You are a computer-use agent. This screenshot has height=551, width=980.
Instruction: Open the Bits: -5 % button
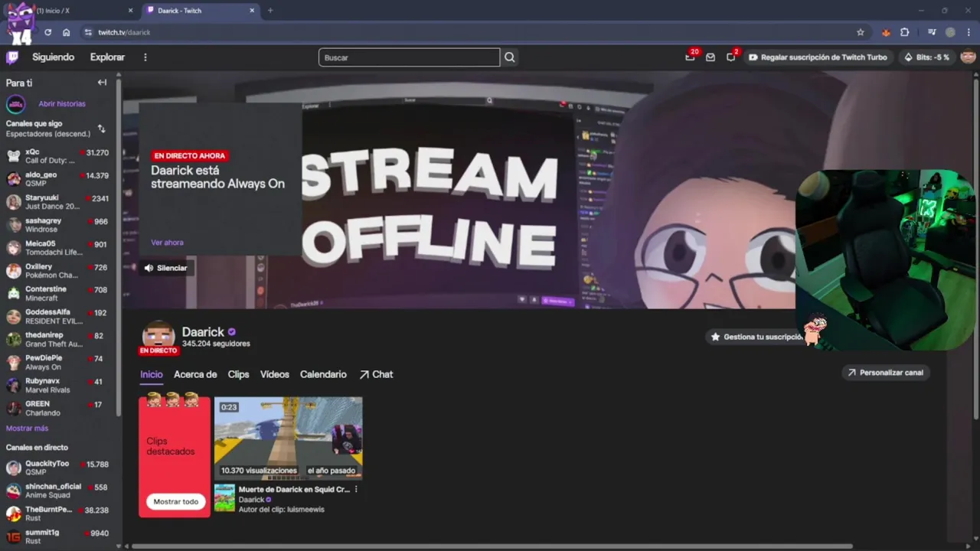pos(926,57)
